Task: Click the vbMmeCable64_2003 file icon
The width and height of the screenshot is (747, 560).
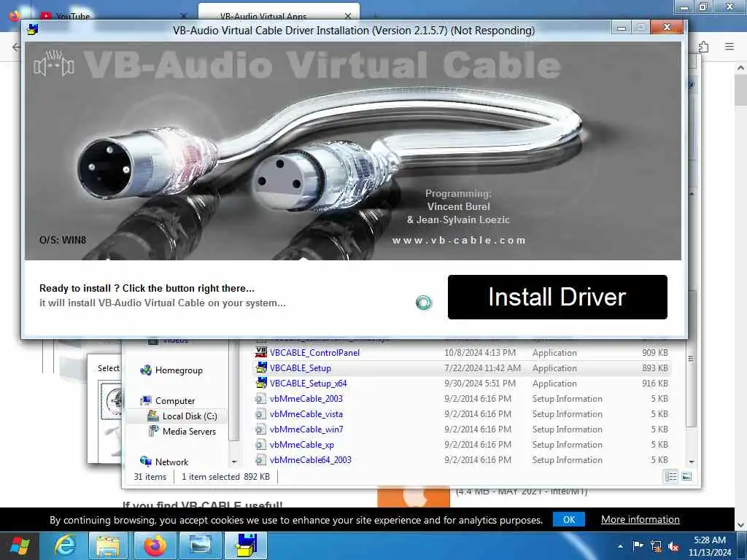Action: [x=260, y=459]
